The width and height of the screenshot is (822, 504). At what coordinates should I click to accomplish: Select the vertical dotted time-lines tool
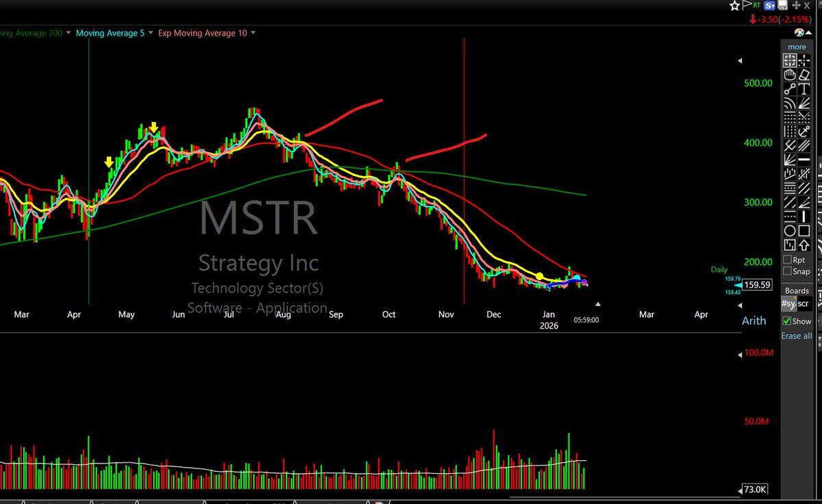[x=790, y=131]
